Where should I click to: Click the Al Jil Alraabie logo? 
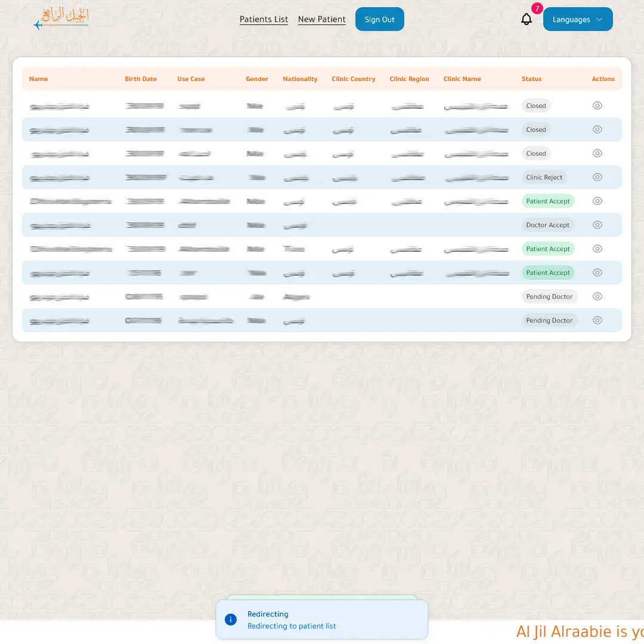(61, 18)
